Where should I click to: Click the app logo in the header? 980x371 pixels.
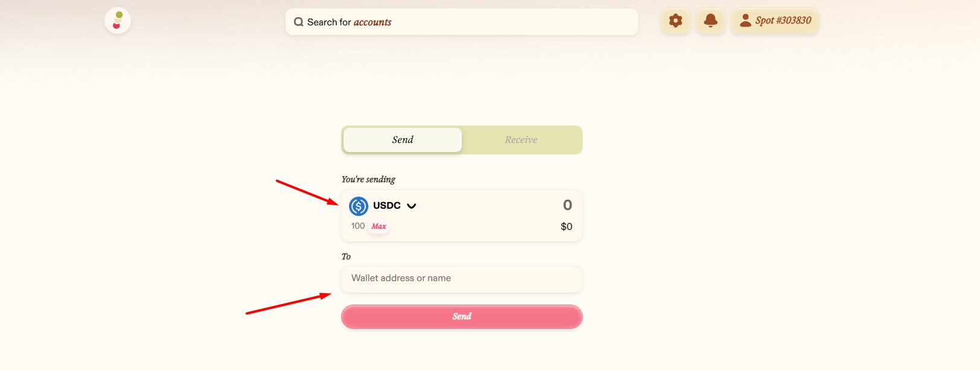pyautogui.click(x=118, y=21)
